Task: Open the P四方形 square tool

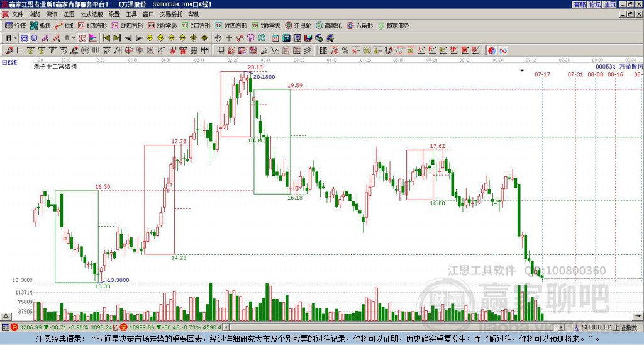Action: tap(92, 25)
